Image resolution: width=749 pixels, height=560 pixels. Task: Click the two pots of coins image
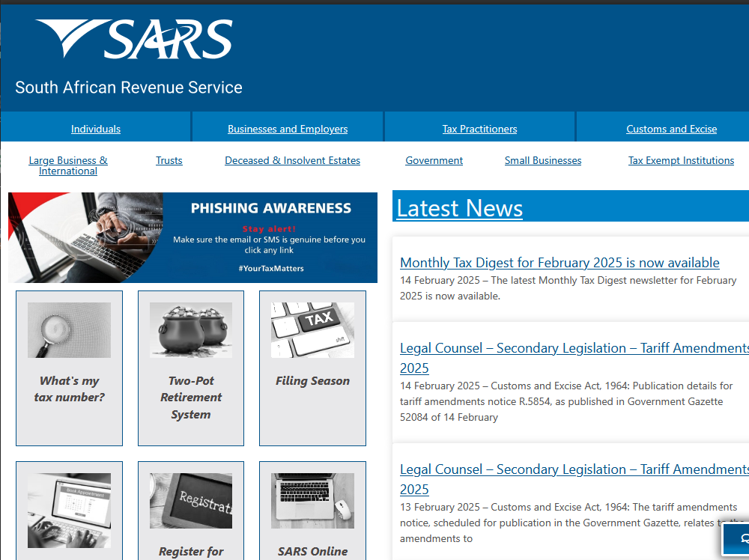(x=190, y=330)
